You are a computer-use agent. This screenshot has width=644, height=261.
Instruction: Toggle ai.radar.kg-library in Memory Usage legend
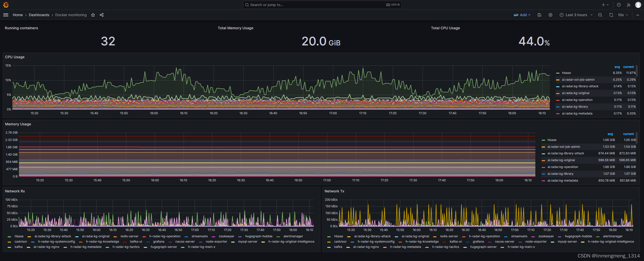coord(560,174)
